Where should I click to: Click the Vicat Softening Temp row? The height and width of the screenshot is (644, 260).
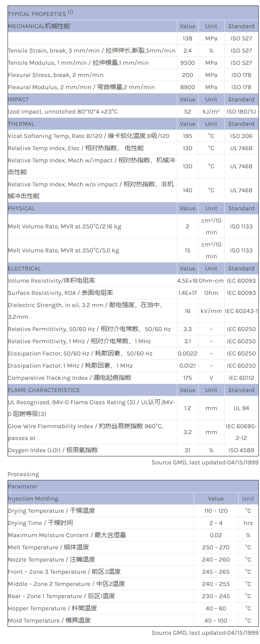point(89,136)
